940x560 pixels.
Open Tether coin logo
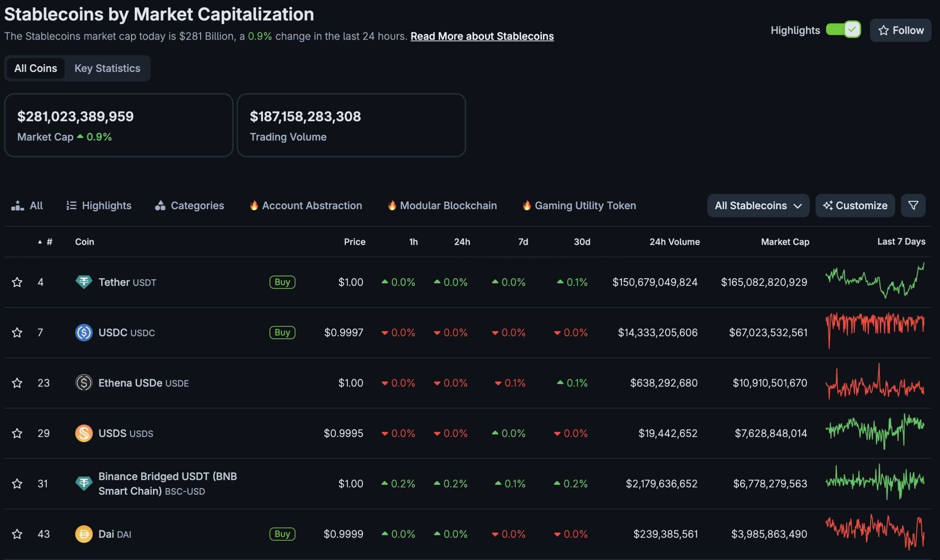pyautogui.click(x=84, y=282)
